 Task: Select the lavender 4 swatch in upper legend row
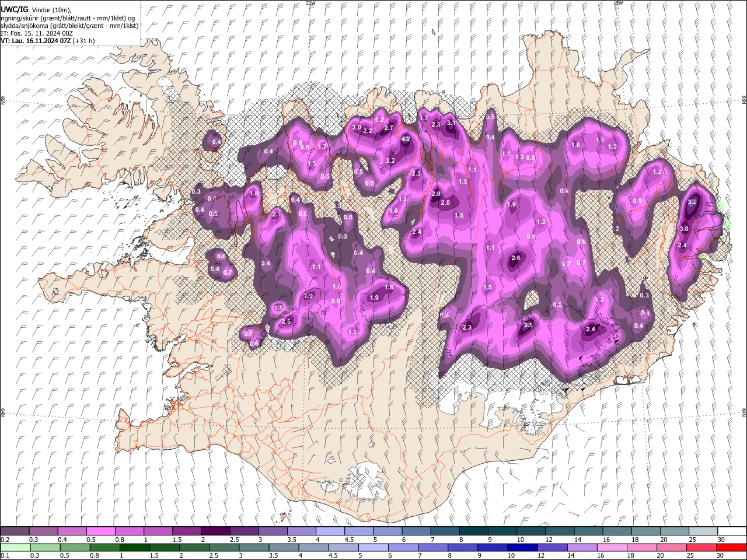(330, 531)
